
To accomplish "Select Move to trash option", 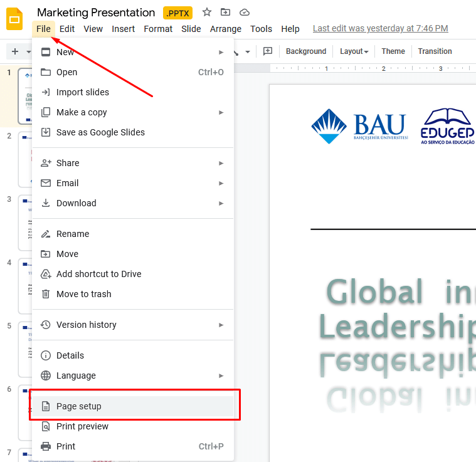I will pos(83,294).
